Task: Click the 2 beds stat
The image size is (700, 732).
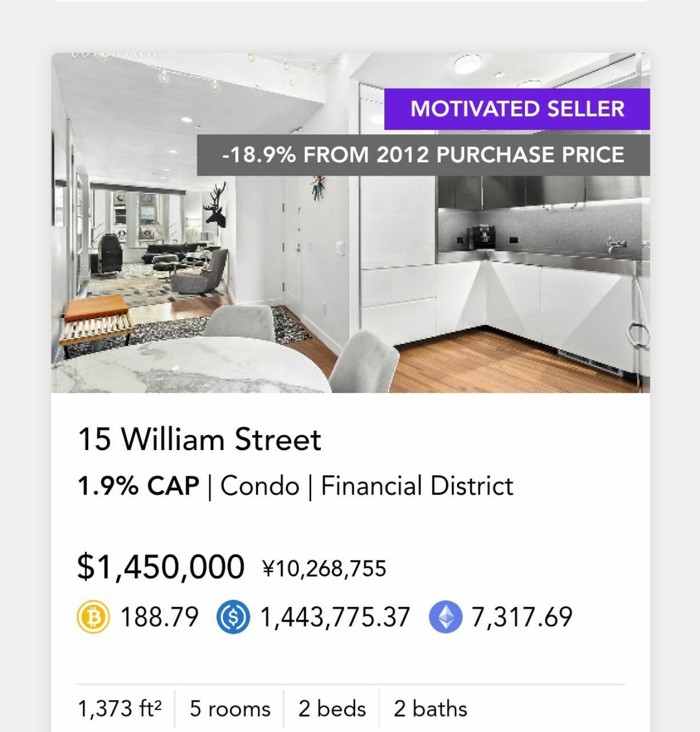Action: 332,709
